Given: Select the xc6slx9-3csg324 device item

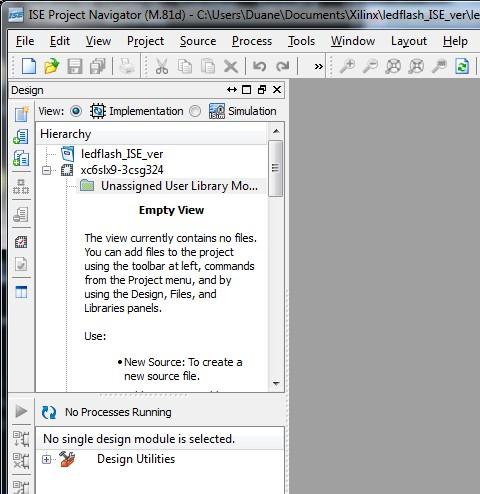Looking at the screenshot, I should pyautogui.click(x=122, y=170).
